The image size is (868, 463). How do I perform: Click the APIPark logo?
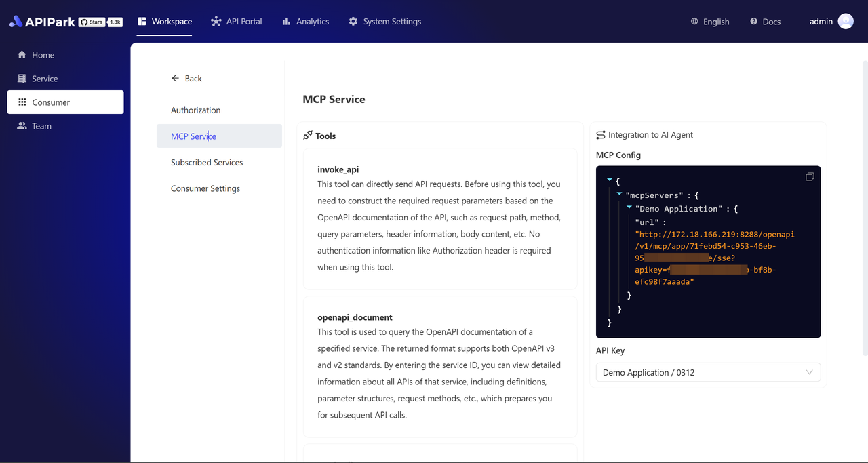(42, 22)
